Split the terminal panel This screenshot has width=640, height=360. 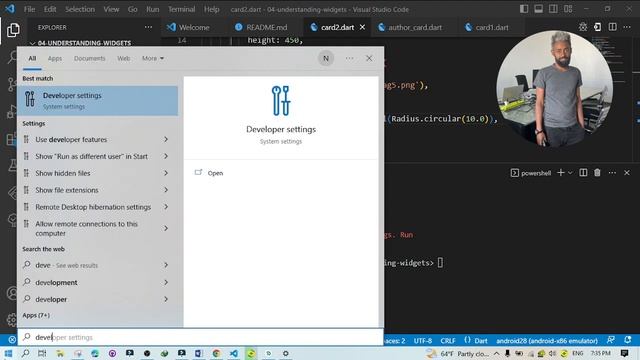[583, 173]
